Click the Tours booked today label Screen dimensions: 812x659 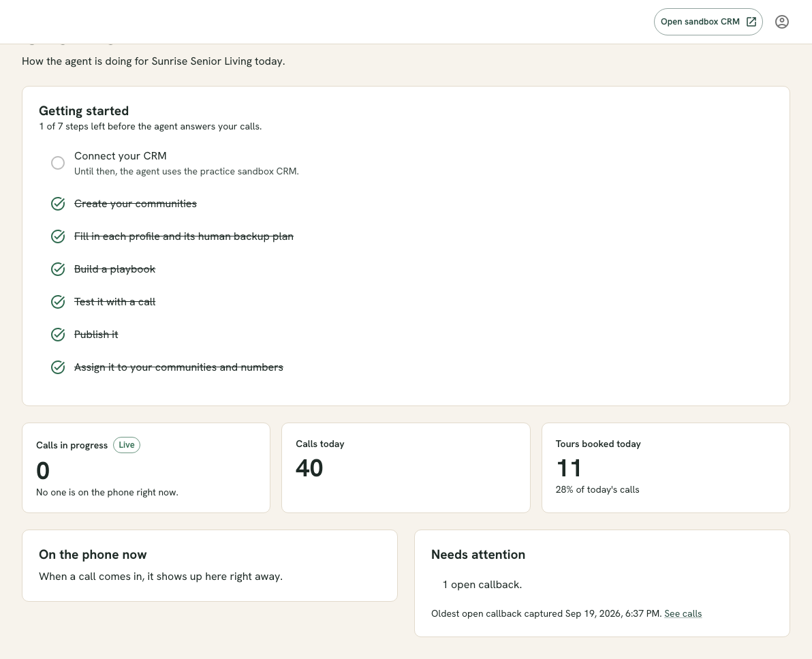598,444
